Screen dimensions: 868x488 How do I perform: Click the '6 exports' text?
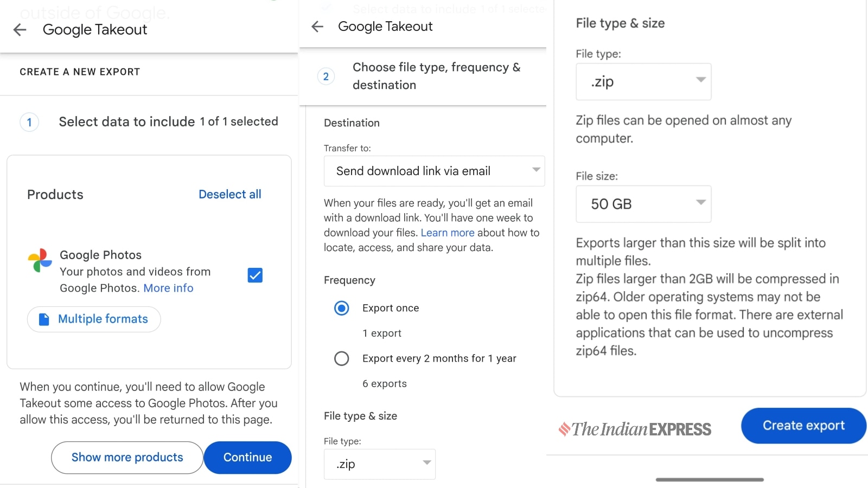(385, 383)
